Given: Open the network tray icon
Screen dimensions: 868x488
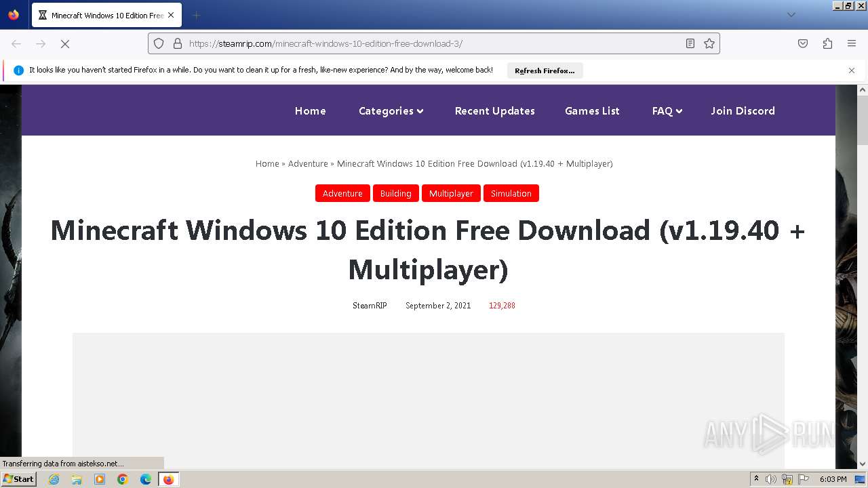Looking at the screenshot, I should 787,479.
